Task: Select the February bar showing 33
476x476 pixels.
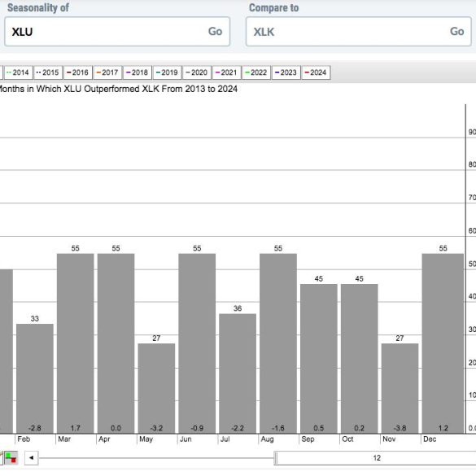Action: [x=35, y=378]
